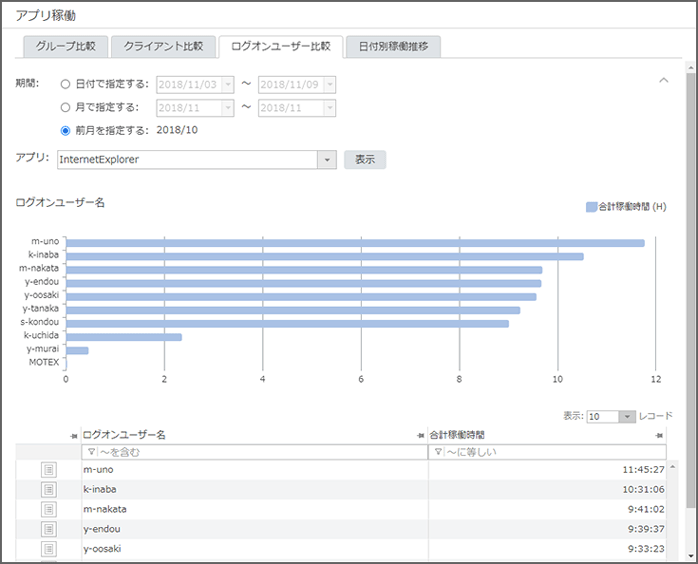Select 月で指定する radio button
This screenshot has height=564, width=698.
tap(65, 107)
